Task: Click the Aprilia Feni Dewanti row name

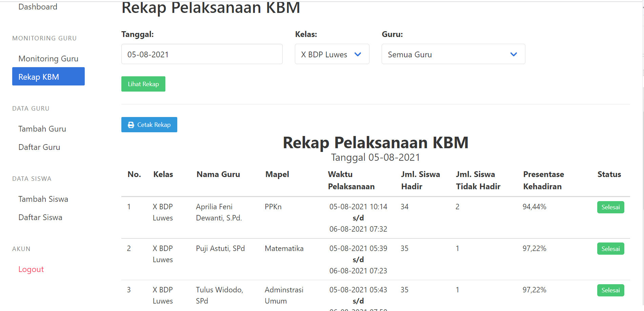Action: point(219,212)
